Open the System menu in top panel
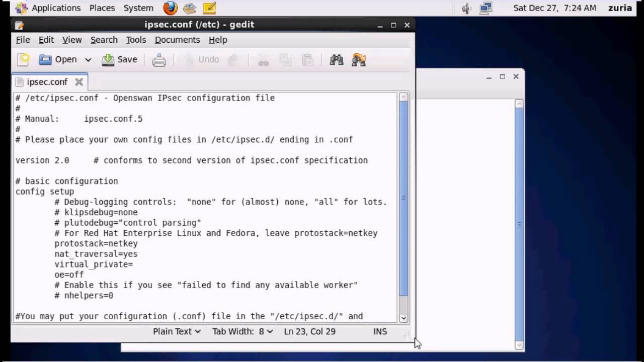Viewport: 644px width, 362px height. 138,8
